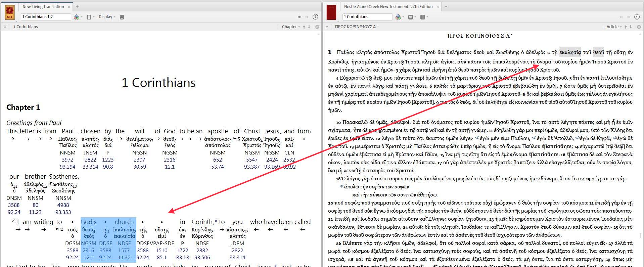Close the NLT locator bar
Screen dimensions: 644x267
point(317,27)
